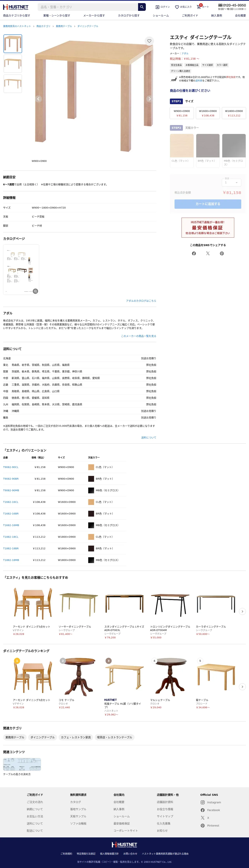249x868 pixels.
Task: Select size W1600×D900 option
Action: [208, 113]
